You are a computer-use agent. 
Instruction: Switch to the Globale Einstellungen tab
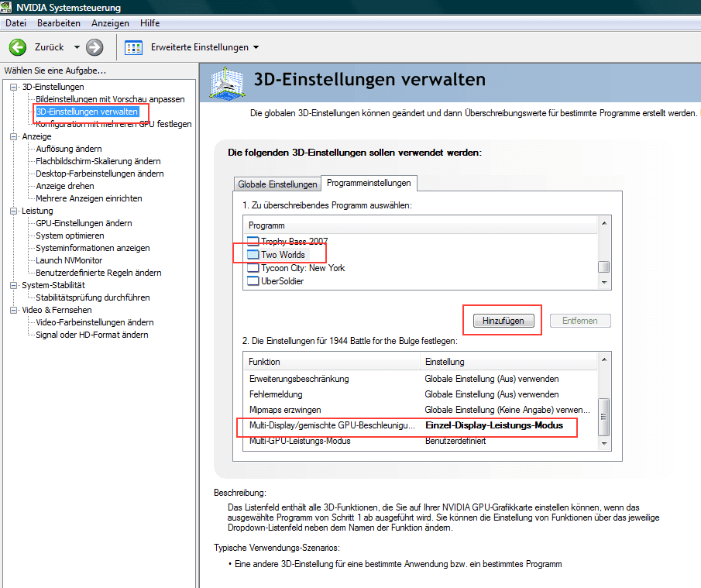(277, 184)
